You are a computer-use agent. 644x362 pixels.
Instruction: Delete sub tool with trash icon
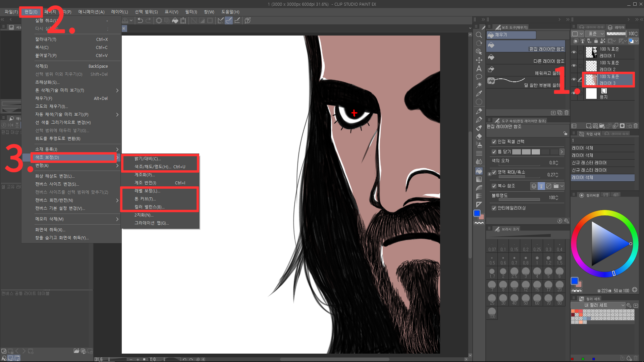click(x=567, y=113)
